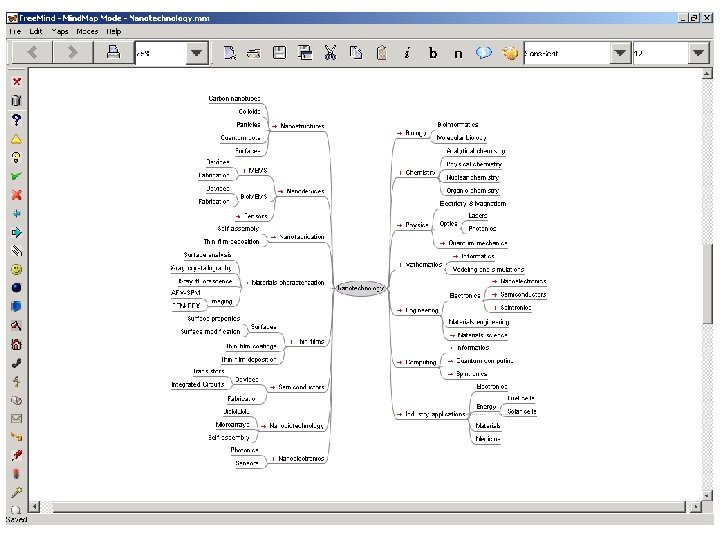
Task: Click the horizontal scrollbar left arrow
Action: [x=34, y=506]
